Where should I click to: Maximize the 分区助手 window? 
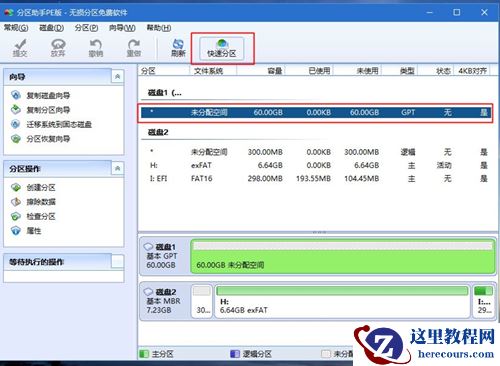point(457,13)
